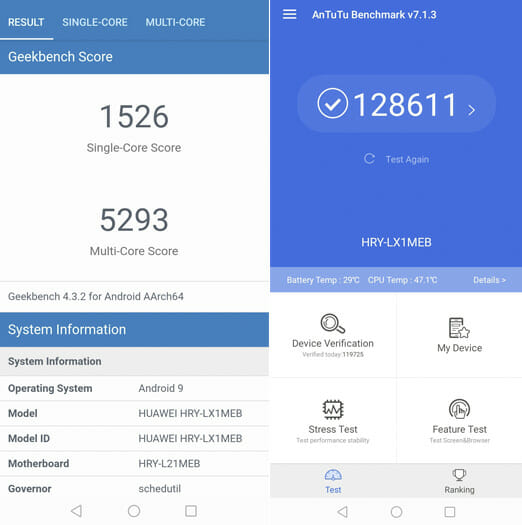Click the 1526 single-core score
Viewport: 522px width, 525px height.
pos(134,117)
